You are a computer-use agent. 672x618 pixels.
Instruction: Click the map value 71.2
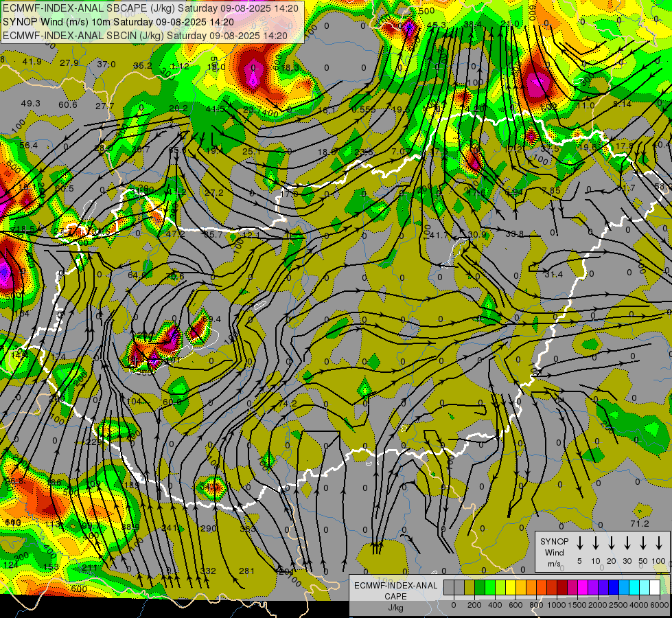pos(640,523)
